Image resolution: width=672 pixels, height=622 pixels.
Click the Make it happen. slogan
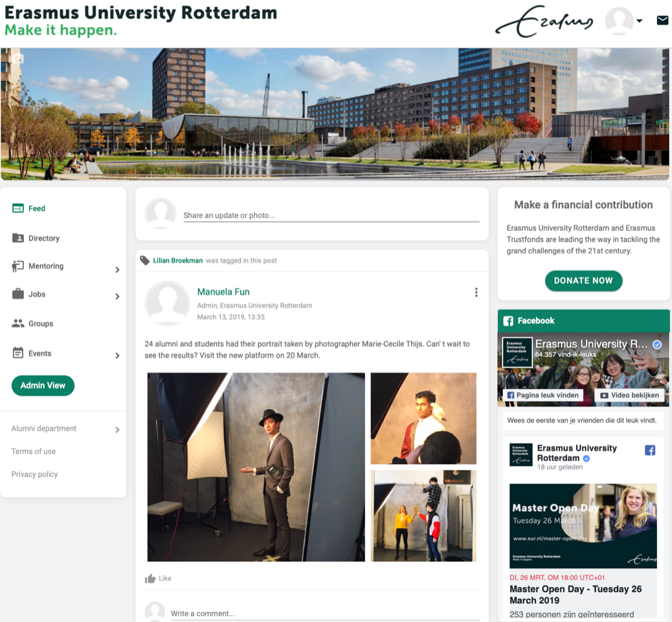tap(60, 30)
